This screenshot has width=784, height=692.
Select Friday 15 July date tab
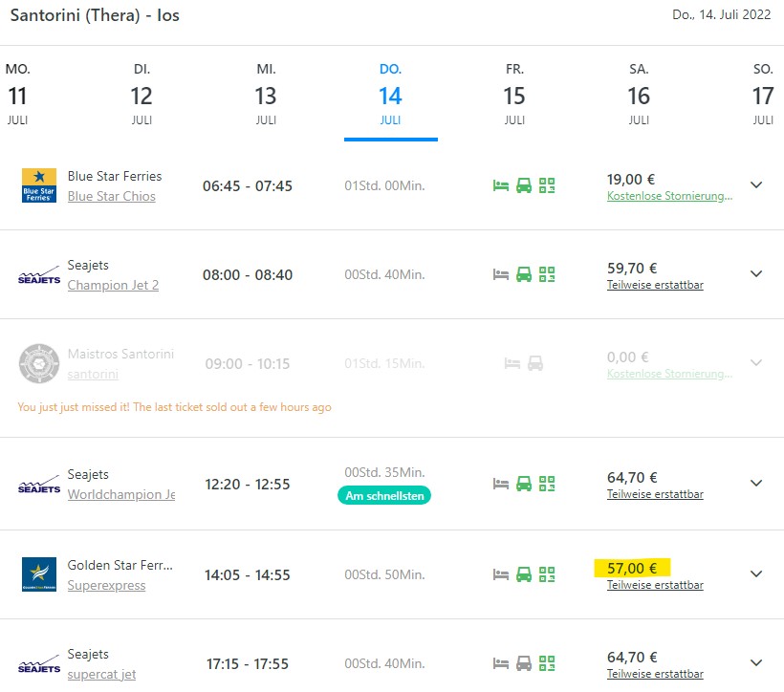(x=514, y=94)
